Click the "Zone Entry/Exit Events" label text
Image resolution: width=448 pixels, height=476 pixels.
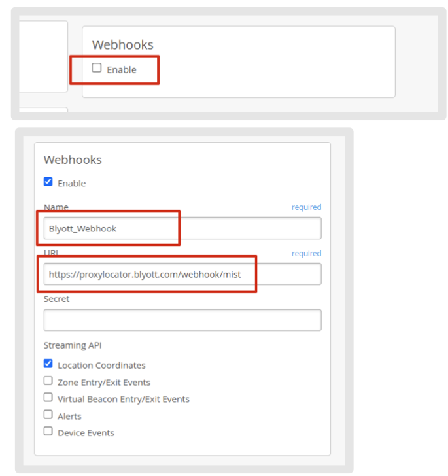[103, 382]
